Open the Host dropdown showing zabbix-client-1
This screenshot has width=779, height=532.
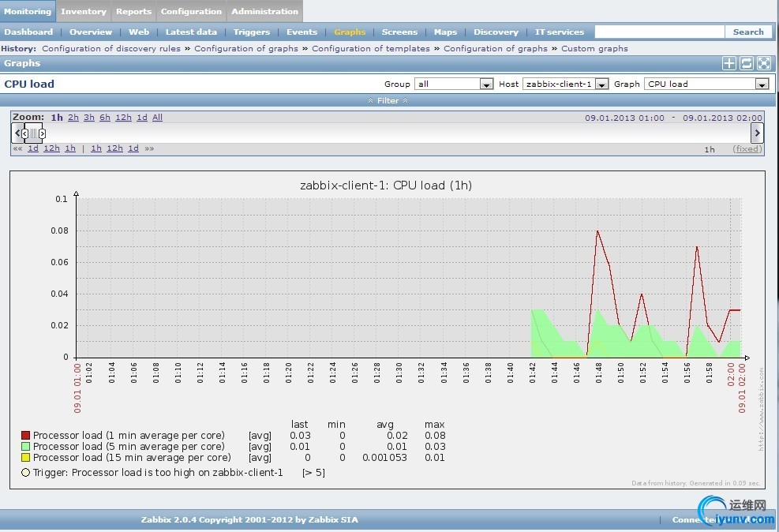tap(565, 84)
